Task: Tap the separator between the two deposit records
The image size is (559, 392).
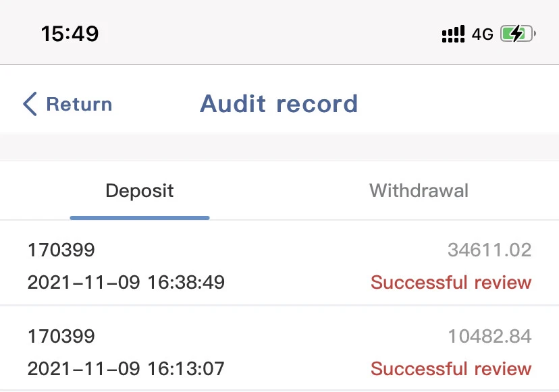Action: pyautogui.click(x=279, y=306)
